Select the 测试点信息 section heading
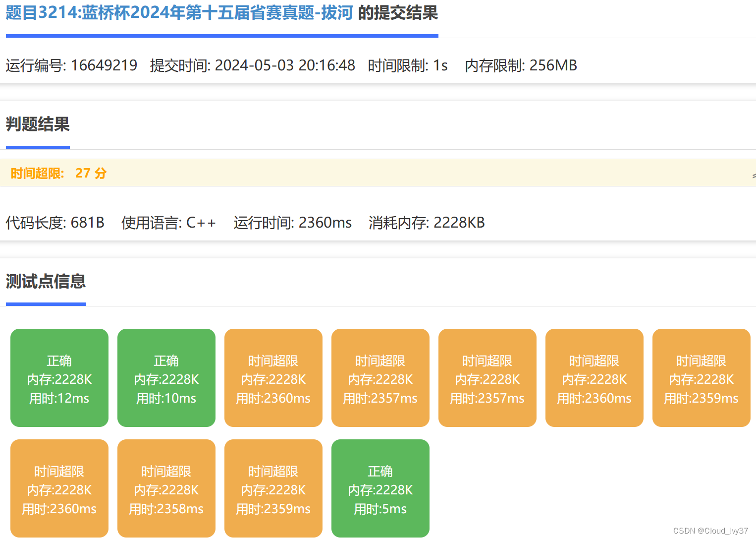 click(46, 281)
